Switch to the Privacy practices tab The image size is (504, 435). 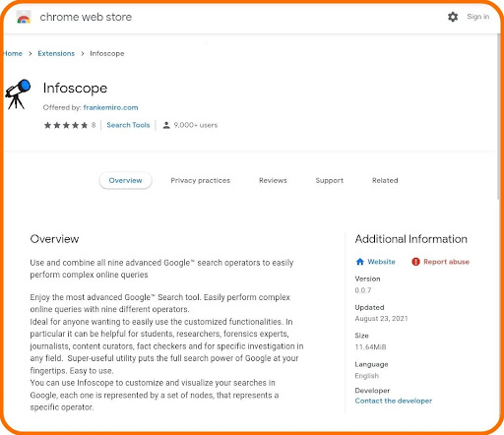pyautogui.click(x=201, y=180)
